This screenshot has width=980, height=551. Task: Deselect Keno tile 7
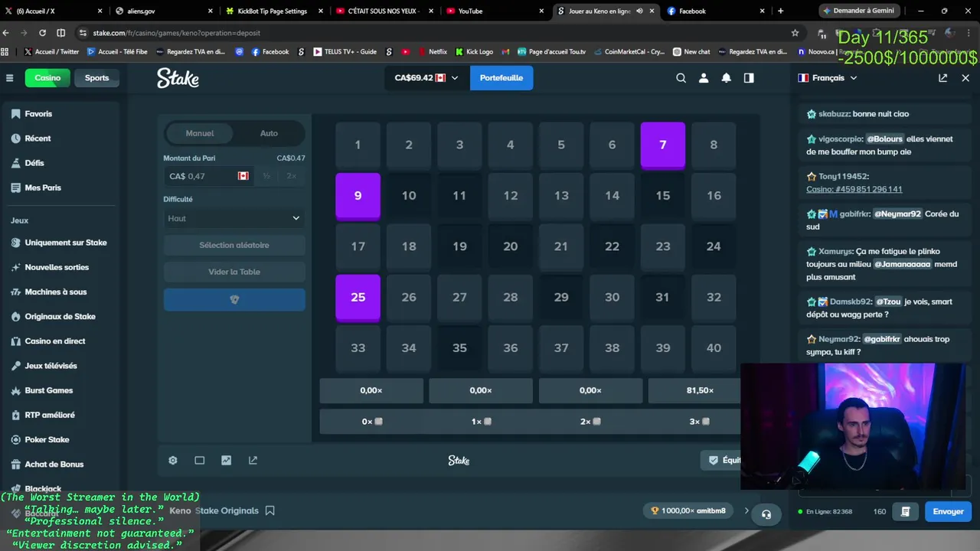click(x=663, y=145)
